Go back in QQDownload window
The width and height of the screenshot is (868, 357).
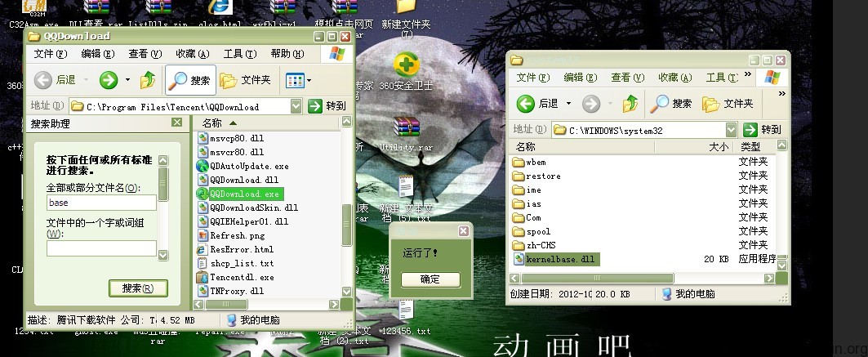coord(54,80)
